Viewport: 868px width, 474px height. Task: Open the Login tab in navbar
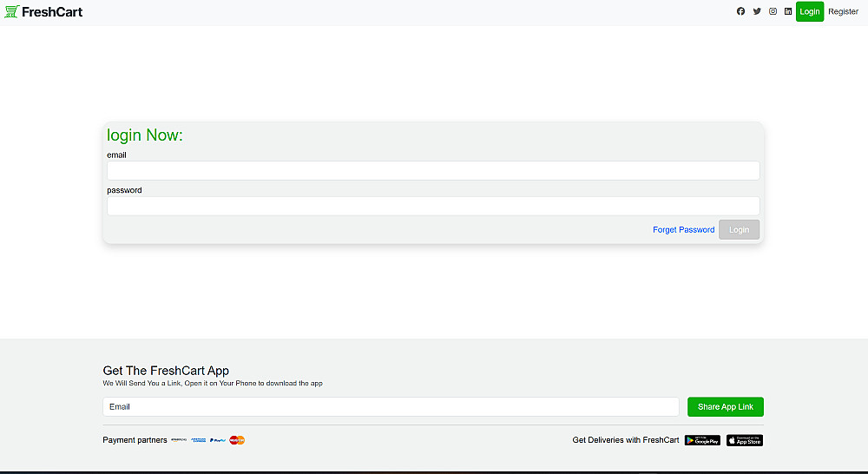pyautogui.click(x=810, y=11)
